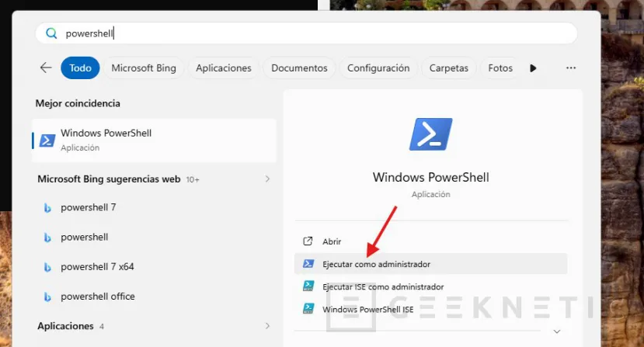
Task: Click the search box containing powershell
Action: coord(306,33)
